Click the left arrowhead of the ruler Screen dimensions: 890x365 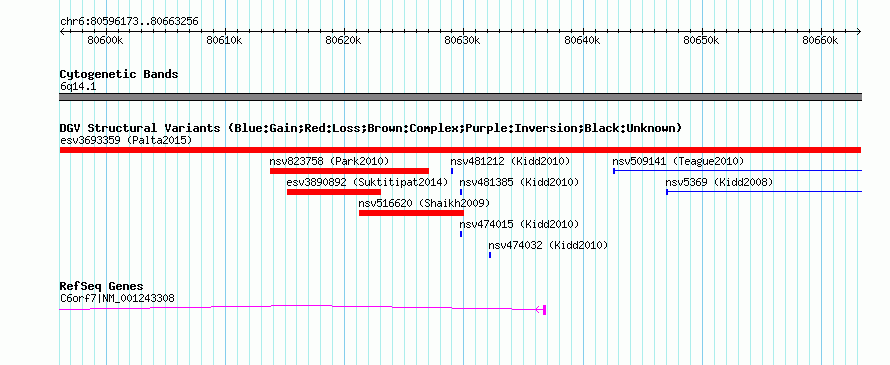[x=62, y=31]
